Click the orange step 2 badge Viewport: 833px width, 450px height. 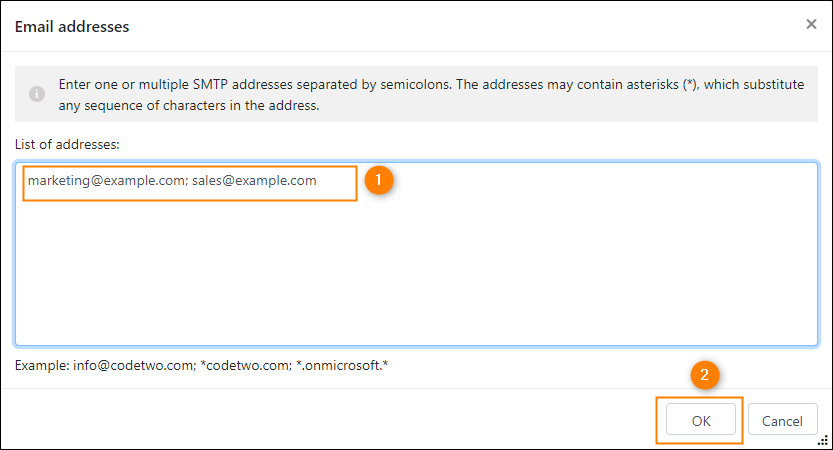pyautogui.click(x=704, y=375)
